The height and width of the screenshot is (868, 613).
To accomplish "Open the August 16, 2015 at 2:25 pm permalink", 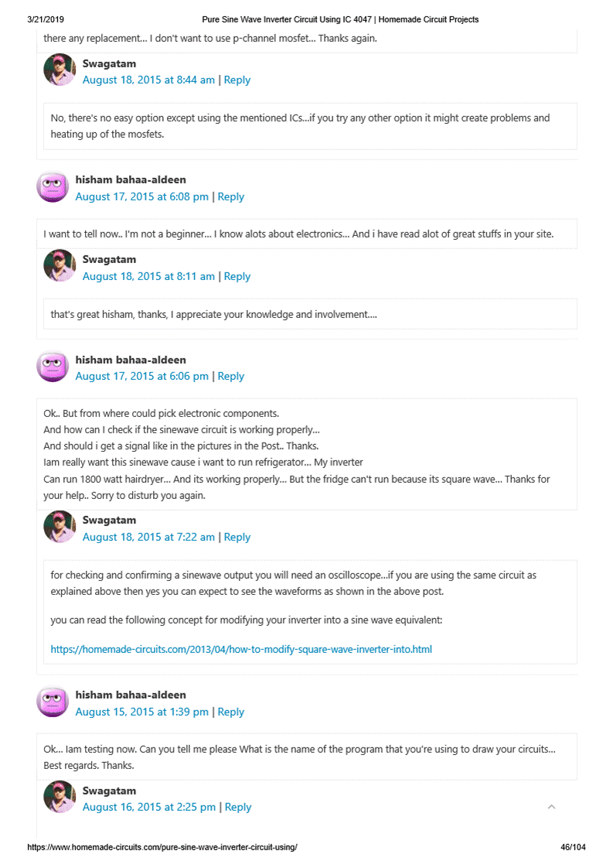I will tap(149, 807).
